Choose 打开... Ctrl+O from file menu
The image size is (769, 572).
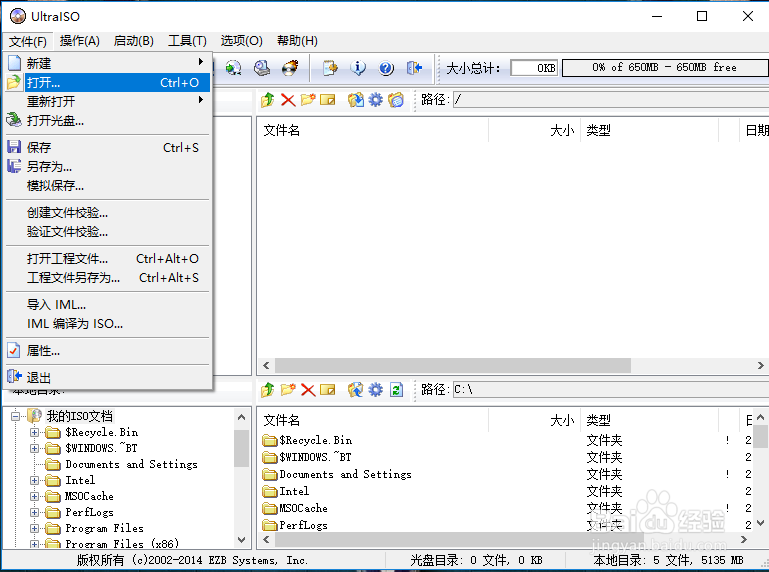pos(108,82)
